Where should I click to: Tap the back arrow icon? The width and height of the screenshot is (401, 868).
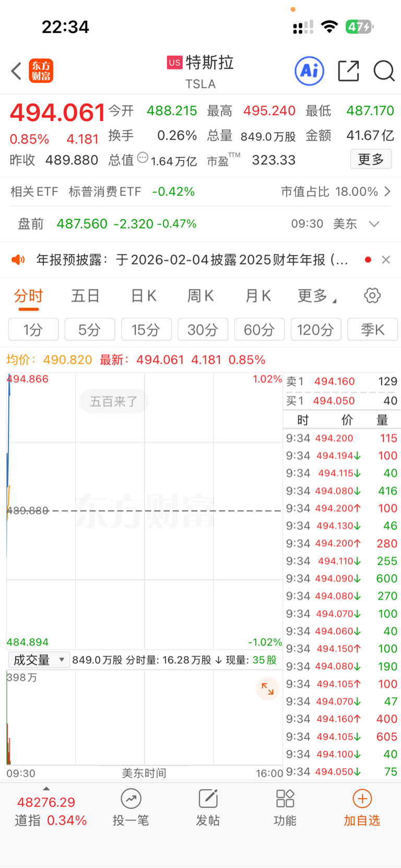[16, 71]
